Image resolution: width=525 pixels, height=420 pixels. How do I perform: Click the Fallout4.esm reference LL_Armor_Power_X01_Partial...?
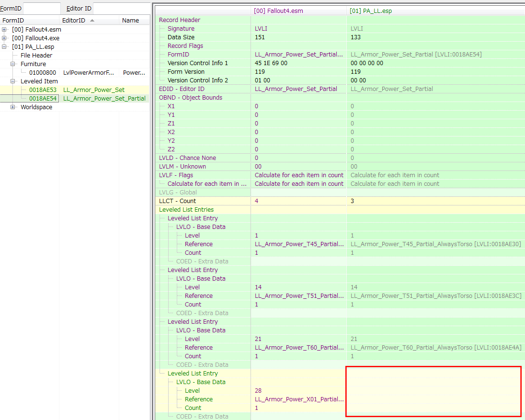point(299,399)
